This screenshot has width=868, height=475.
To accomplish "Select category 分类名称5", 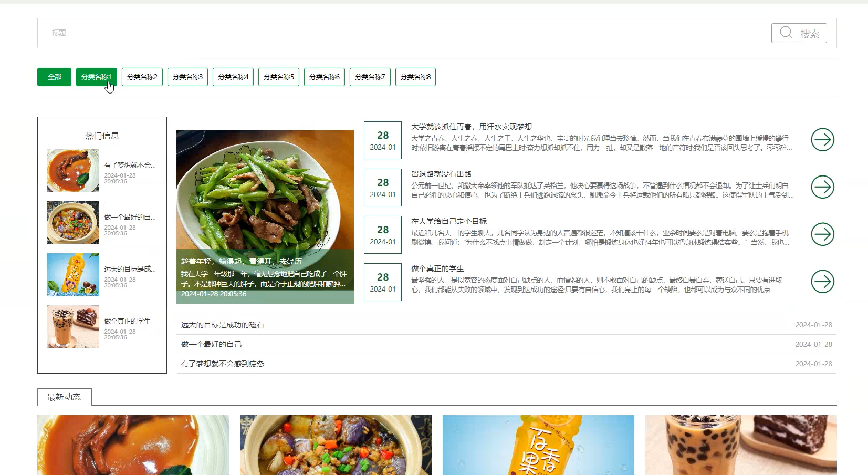I will click(x=279, y=77).
